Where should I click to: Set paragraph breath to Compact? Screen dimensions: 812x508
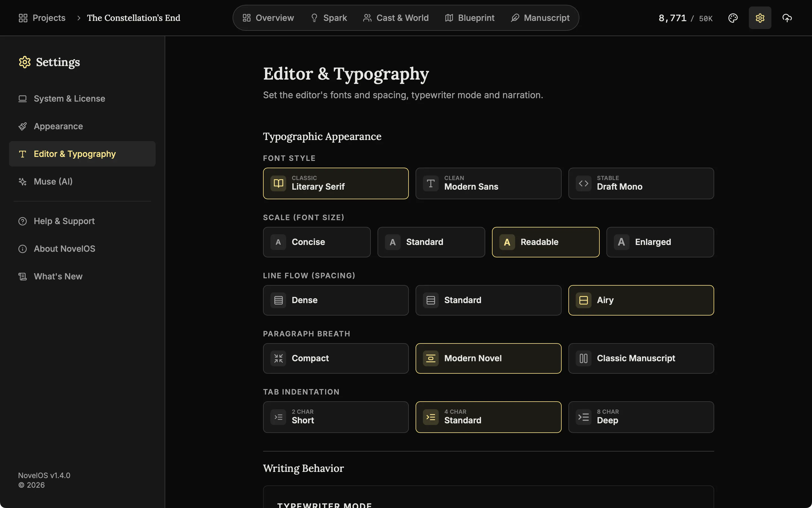click(x=336, y=358)
